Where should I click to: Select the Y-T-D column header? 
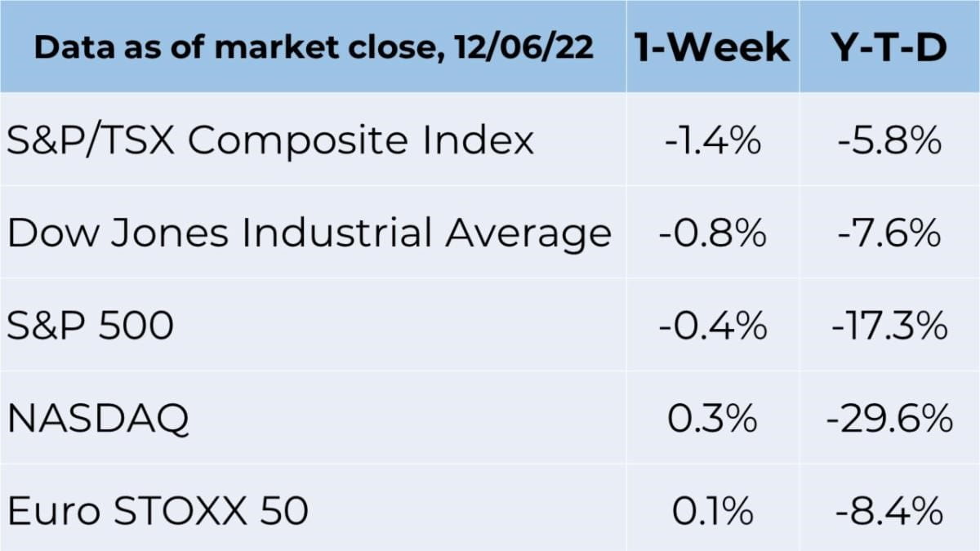point(889,47)
